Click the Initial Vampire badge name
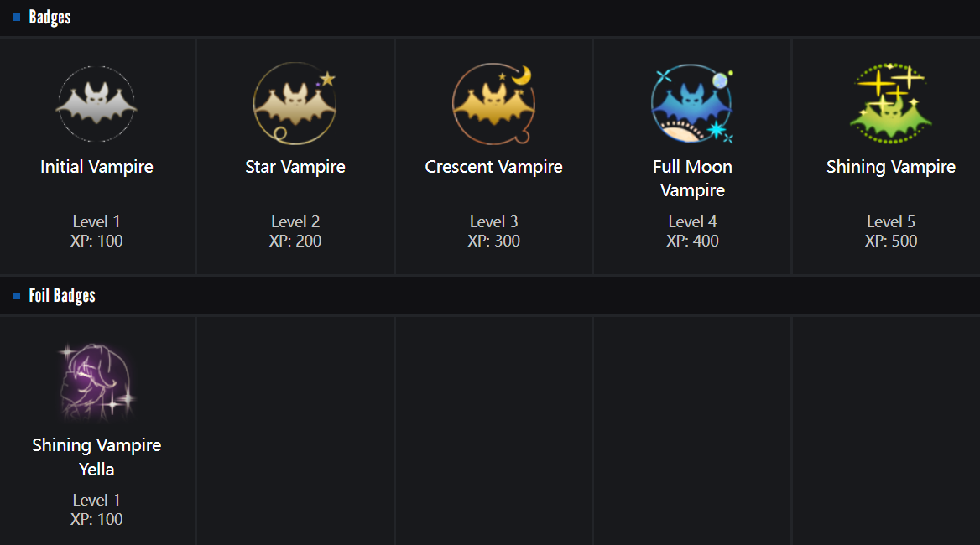Screen dimensions: 980x545 click(x=96, y=167)
